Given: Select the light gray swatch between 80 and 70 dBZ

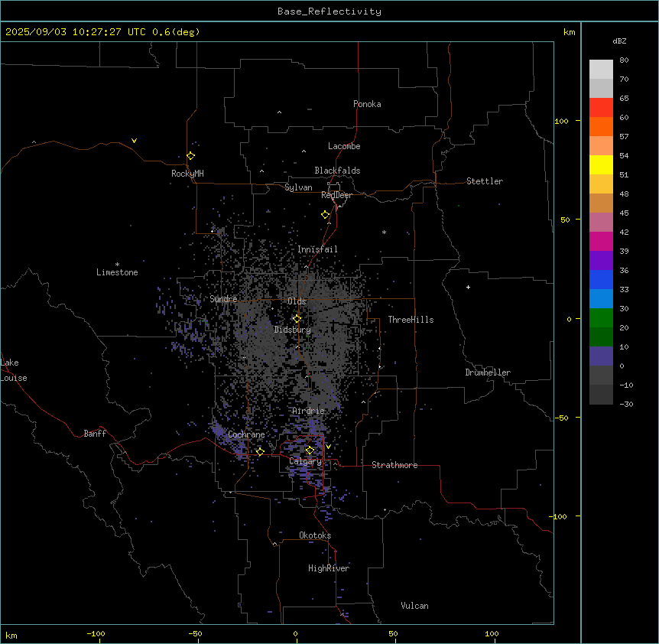Looking at the screenshot, I should [x=601, y=70].
